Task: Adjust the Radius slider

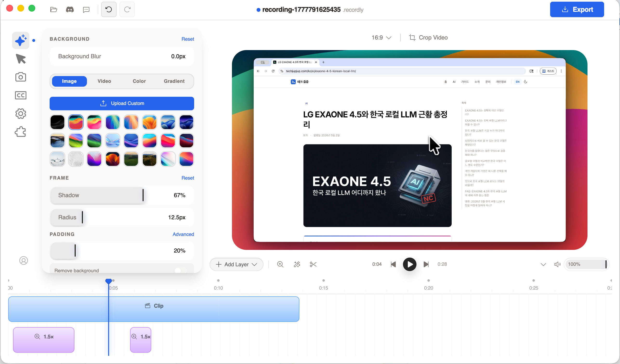Action: pos(122,217)
